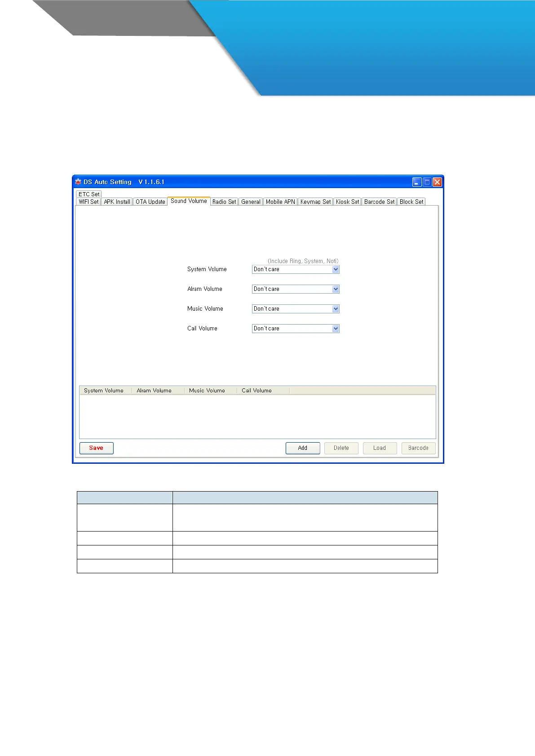Open the APK Install tab
The width and height of the screenshot is (535, 756).
click(x=117, y=202)
